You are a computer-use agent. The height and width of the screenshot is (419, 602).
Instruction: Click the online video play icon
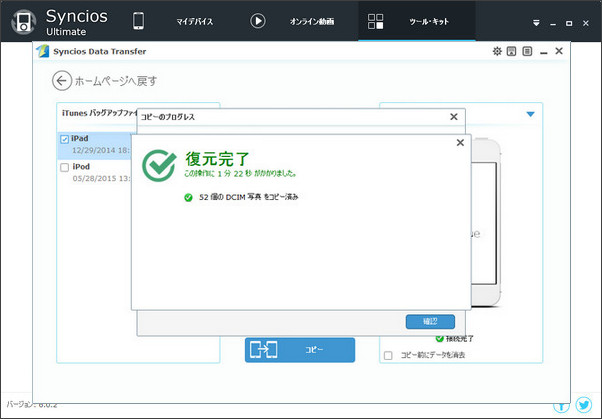[x=258, y=21]
